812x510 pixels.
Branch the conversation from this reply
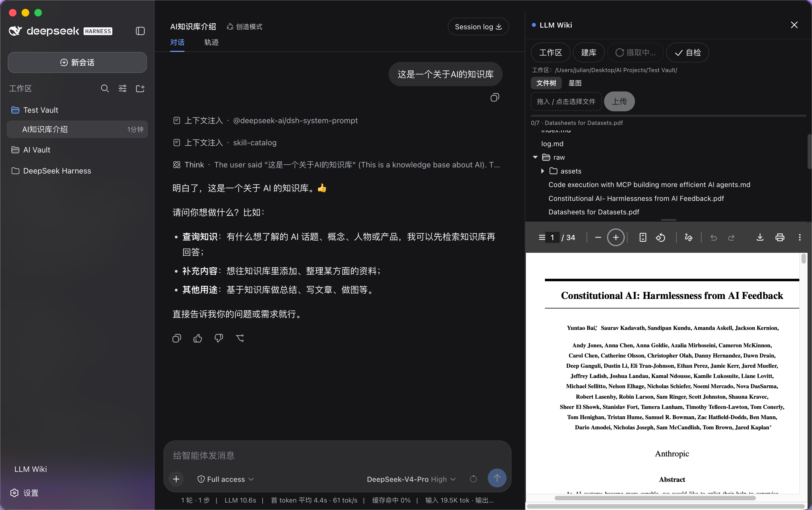[240, 338]
